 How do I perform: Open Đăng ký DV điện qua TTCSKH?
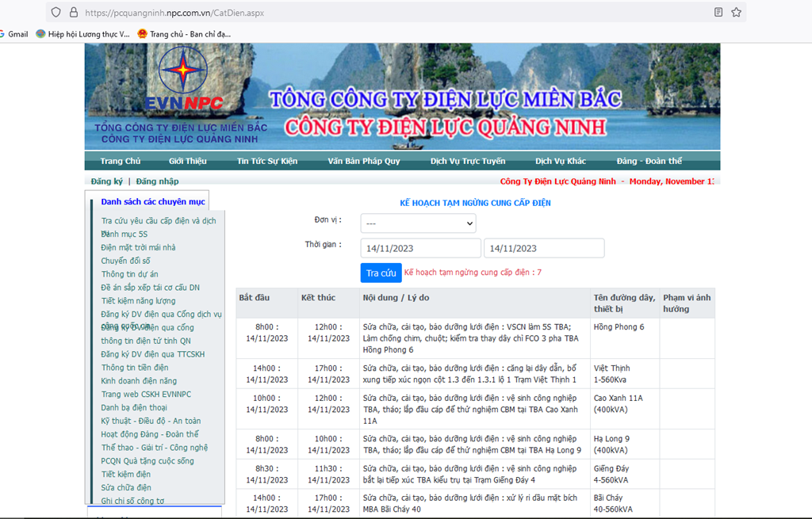click(x=153, y=354)
